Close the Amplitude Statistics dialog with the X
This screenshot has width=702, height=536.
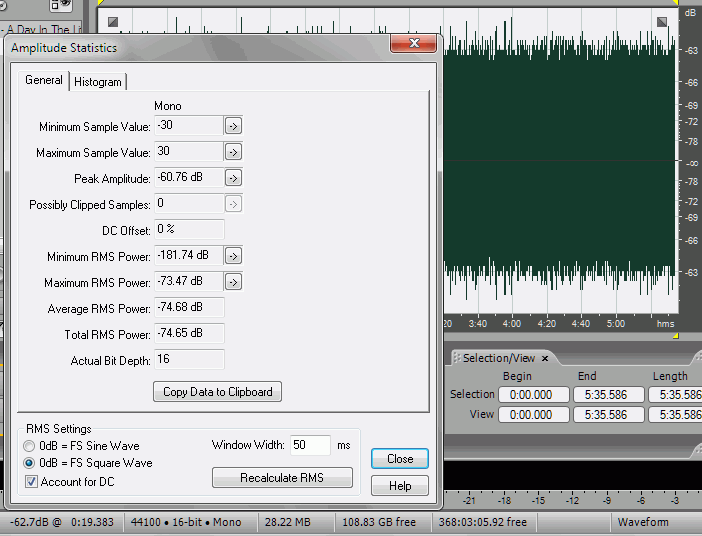[414, 43]
